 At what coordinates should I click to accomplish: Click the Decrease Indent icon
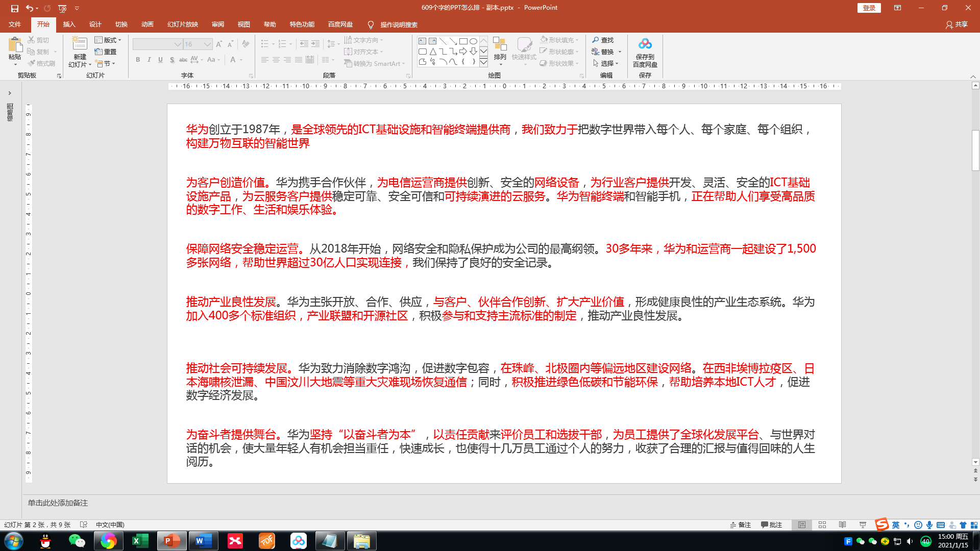(304, 44)
